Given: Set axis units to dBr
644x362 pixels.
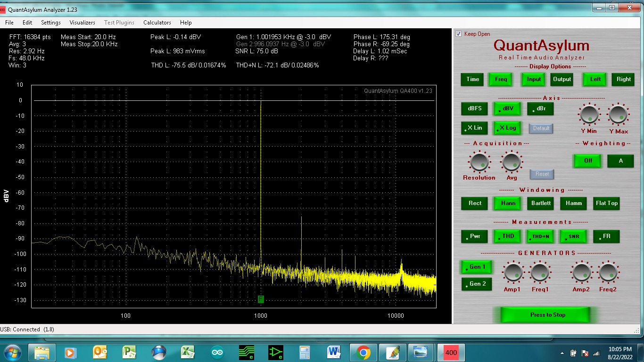Looking at the screenshot, I should point(540,108).
